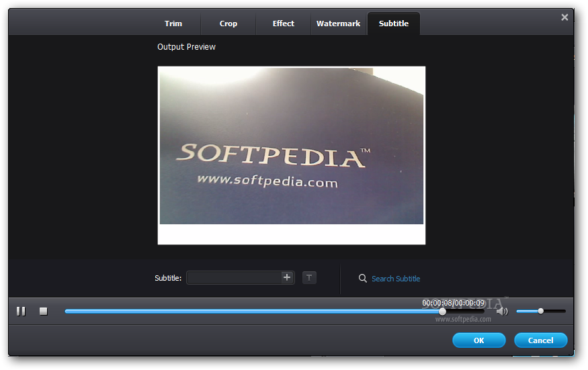Add a subtitle file with plus icon
588x370 pixels.
287,278
